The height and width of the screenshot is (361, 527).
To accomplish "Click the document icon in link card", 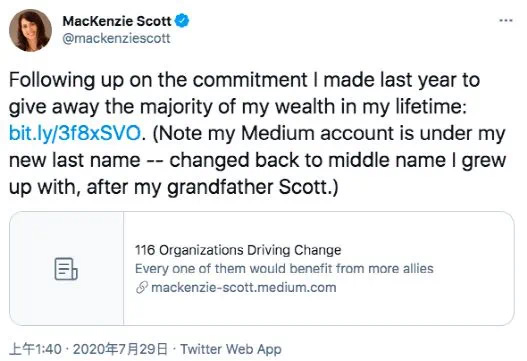I will point(66,269).
